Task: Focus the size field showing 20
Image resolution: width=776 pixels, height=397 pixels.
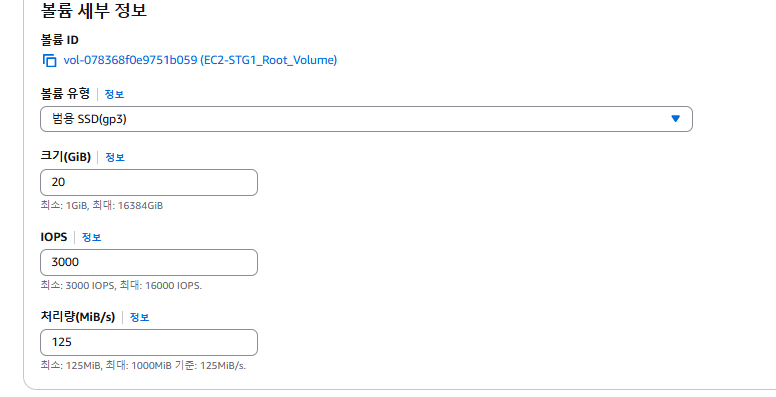Action: (149, 183)
